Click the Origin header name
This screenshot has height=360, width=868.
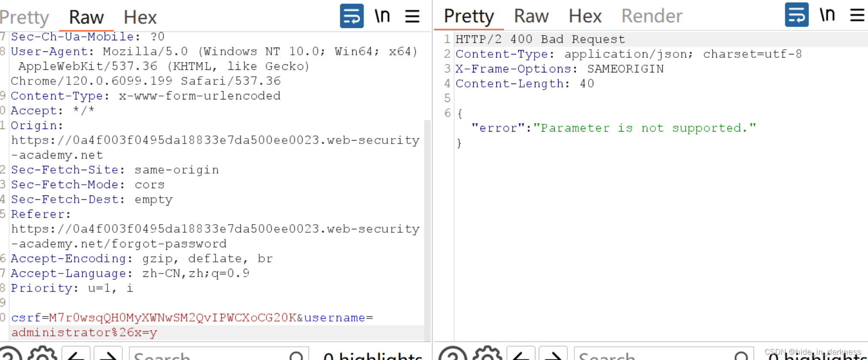click(x=34, y=126)
